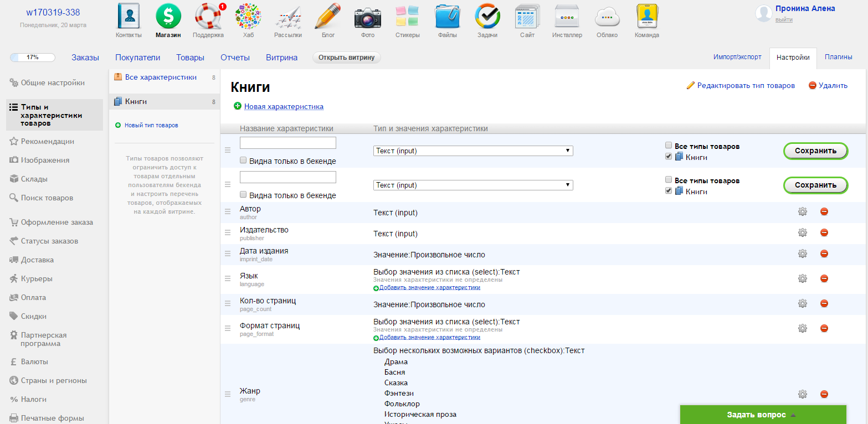Open the Cloud app icon

pos(607,17)
